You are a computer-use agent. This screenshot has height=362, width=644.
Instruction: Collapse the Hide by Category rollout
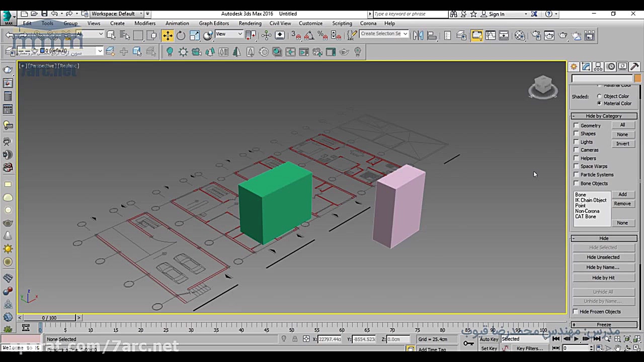point(603,116)
